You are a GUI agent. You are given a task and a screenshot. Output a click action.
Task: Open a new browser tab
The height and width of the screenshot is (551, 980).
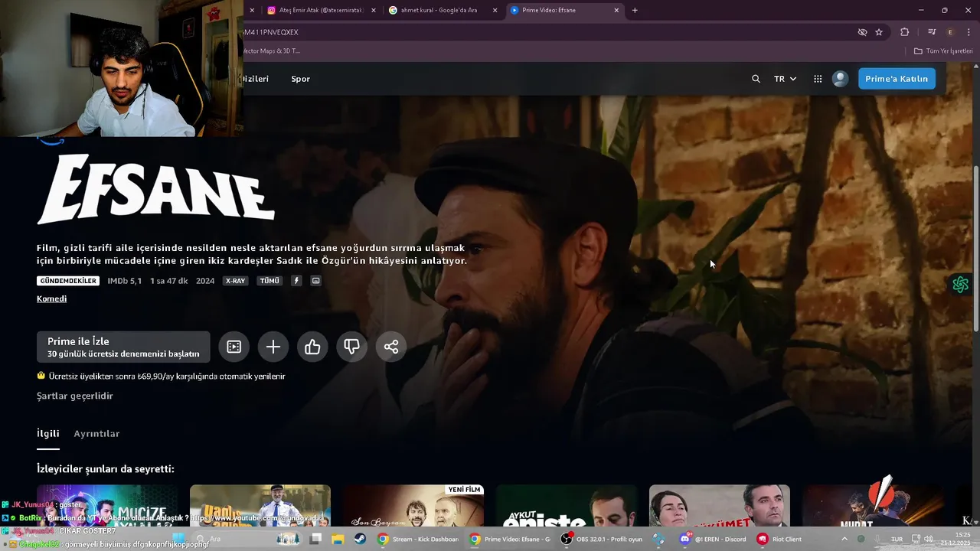click(635, 10)
